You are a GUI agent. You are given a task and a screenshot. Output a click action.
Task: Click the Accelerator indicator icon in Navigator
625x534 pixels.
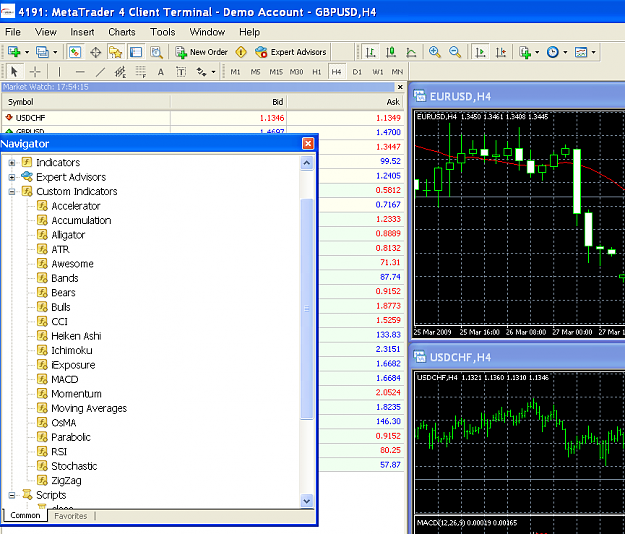[42, 206]
